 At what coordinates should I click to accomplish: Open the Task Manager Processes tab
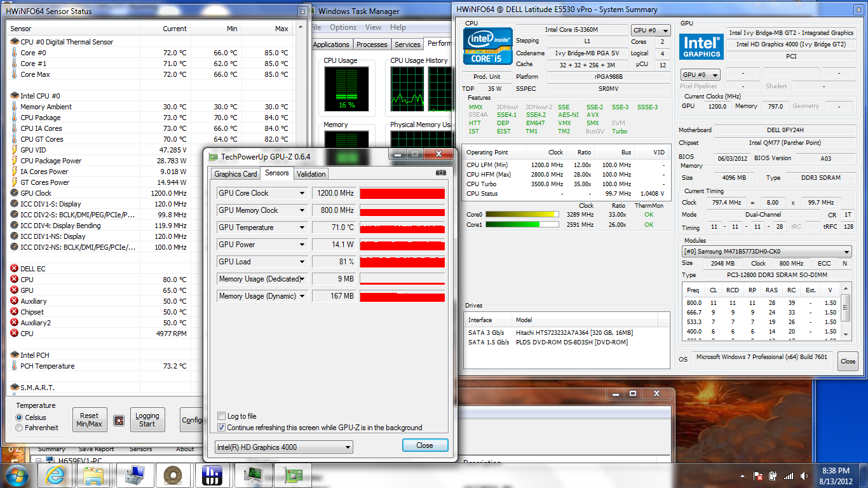coord(372,44)
